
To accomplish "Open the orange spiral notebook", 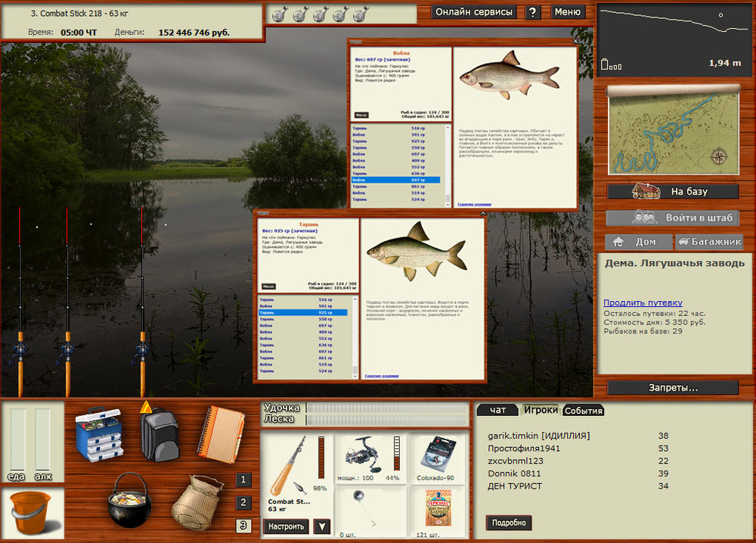I will pyautogui.click(x=222, y=431).
